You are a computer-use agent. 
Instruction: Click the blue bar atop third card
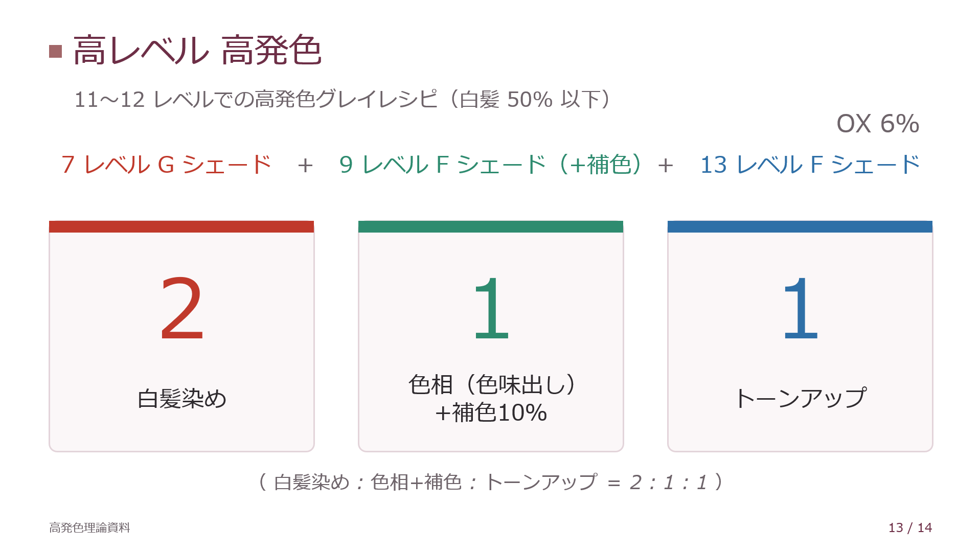point(800,226)
